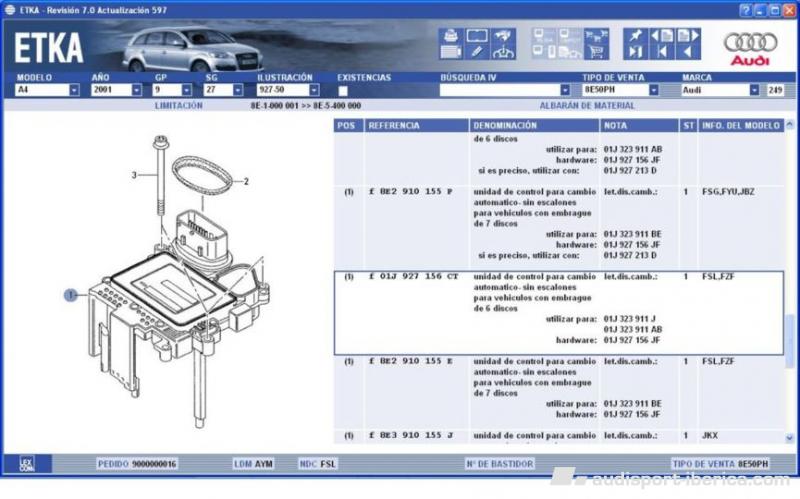This screenshot has width=800, height=499.
Task: Click the parts list scroll down arrow
Action: 790,438
